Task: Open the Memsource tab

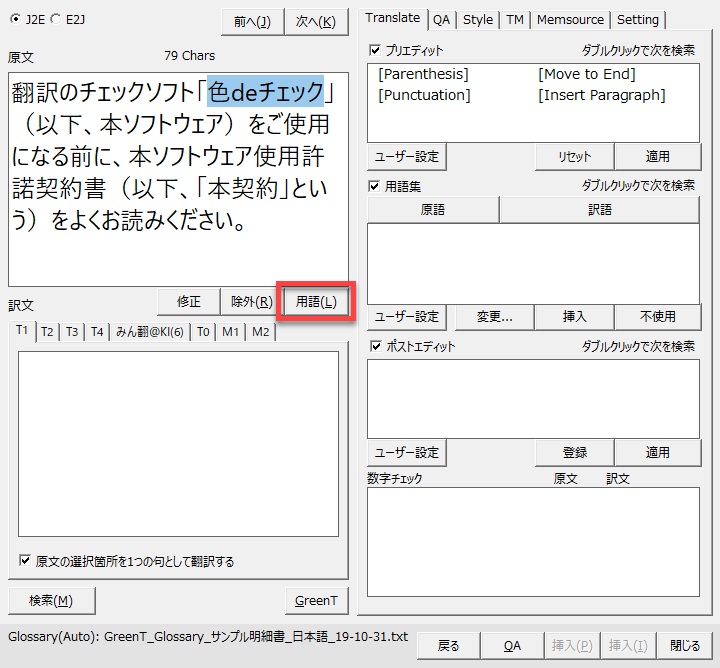Action: click(569, 19)
